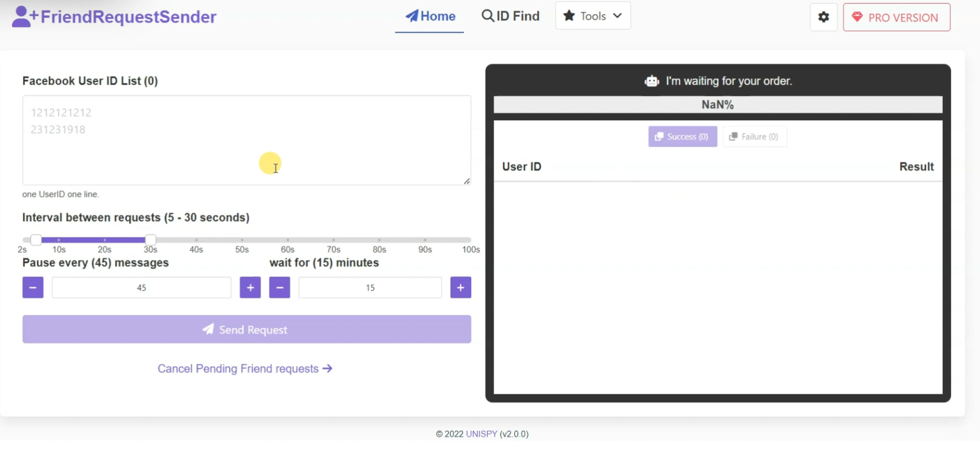Expand the Tools dropdown menu

593,16
